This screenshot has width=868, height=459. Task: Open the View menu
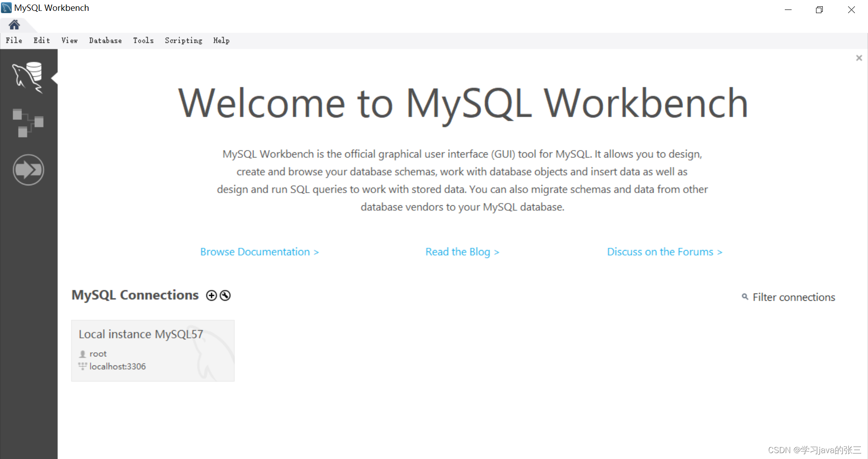coord(69,40)
